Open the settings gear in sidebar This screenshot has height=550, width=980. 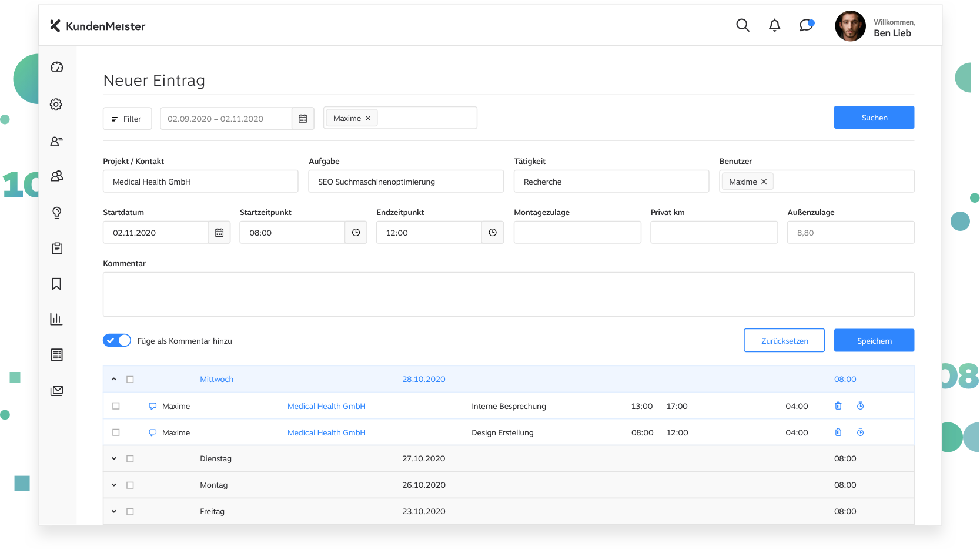[x=56, y=105]
